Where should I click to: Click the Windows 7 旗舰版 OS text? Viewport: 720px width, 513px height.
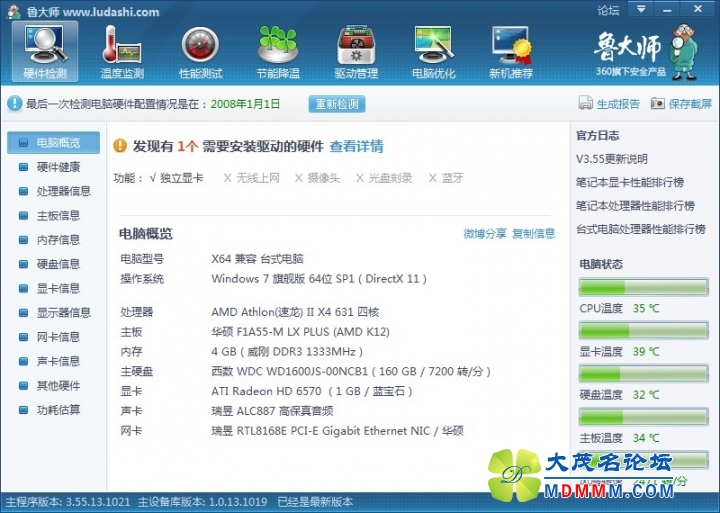tap(319, 279)
